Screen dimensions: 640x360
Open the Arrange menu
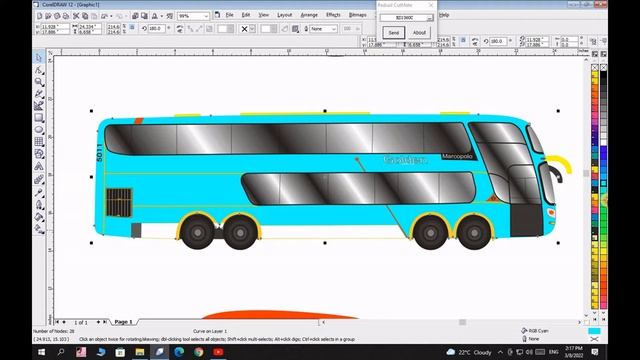(x=309, y=15)
